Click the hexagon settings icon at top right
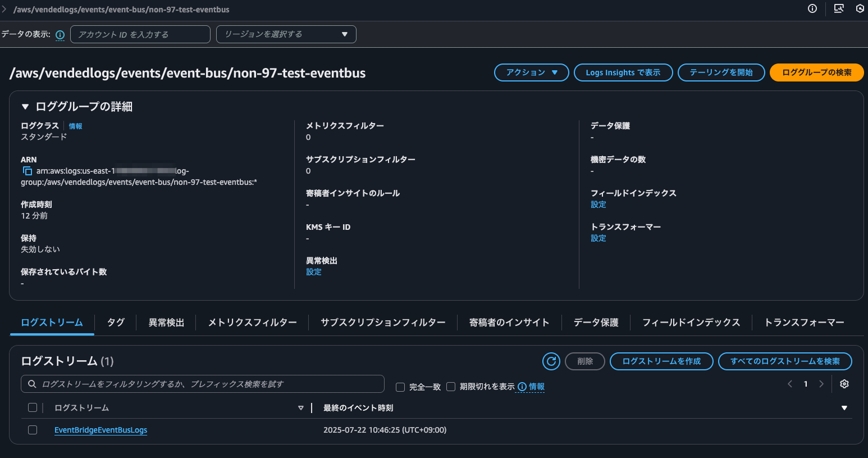The image size is (868, 458). [860, 8]
